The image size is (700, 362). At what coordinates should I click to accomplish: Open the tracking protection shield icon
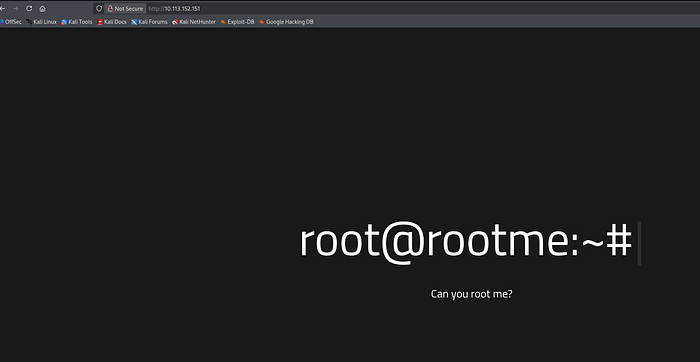coord(99,8)
